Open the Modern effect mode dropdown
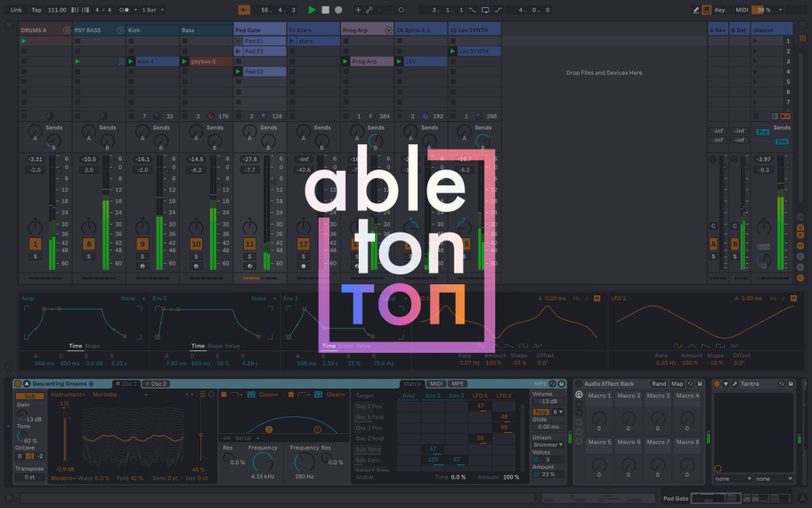The width and height of the screenshot is (812, 508). (x=63, y=478)
